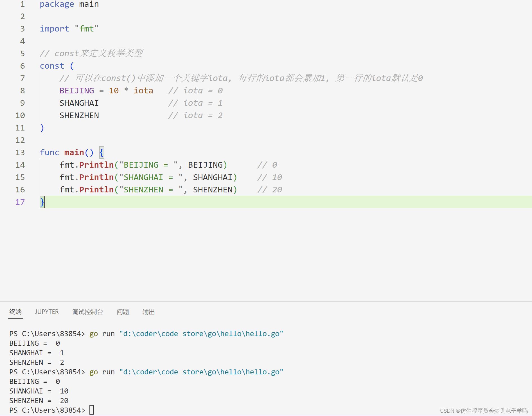The height and width of the screenshot is (416, 532).
Task: Click line number 17 in the gutter
Action: pyautogui.click(x=20, y=202)
